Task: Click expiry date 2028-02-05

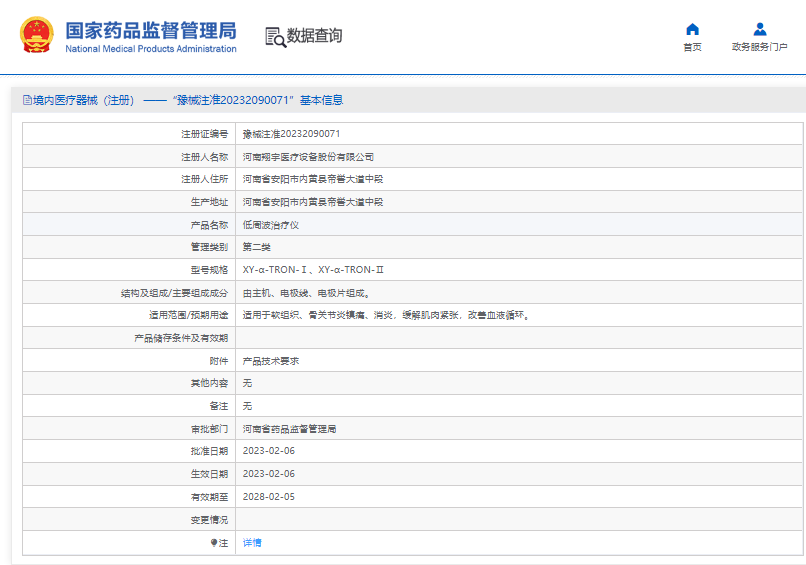Action: pos(269,497)
